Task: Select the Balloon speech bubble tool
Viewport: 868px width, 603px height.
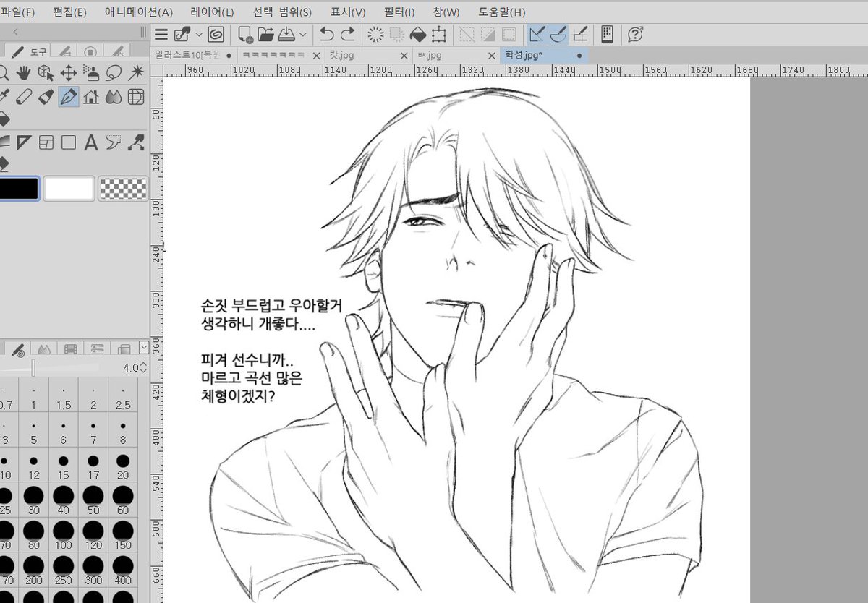Action: click(x=114, y=142)
